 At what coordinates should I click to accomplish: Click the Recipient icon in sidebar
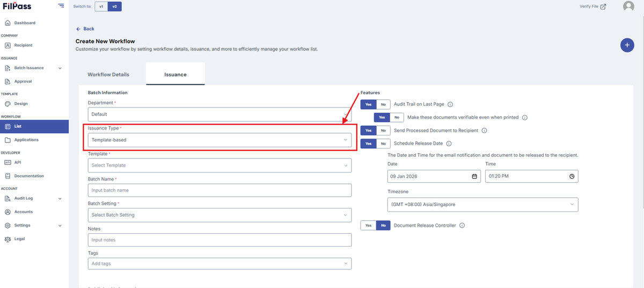[x=8, y=46]
